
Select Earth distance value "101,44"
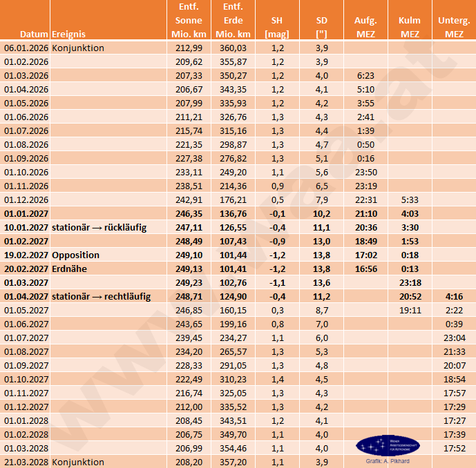[x=233, y=255]
